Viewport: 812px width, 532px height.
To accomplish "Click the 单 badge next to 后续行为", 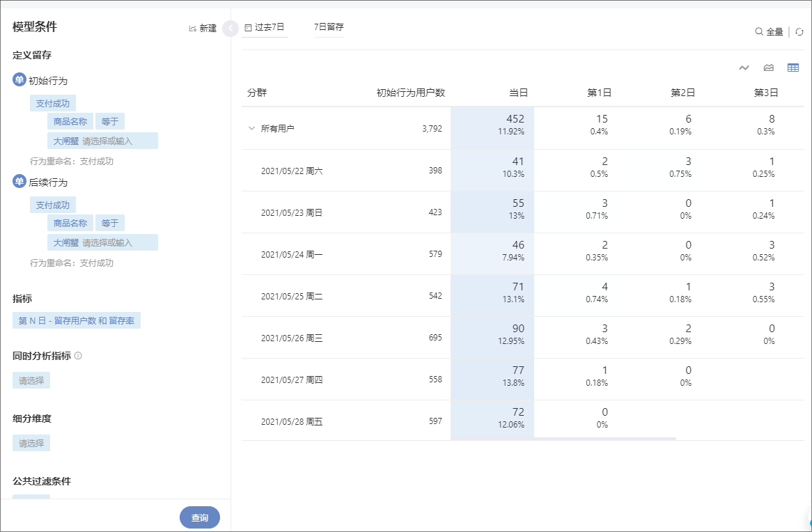I will [x=19, y=182].
